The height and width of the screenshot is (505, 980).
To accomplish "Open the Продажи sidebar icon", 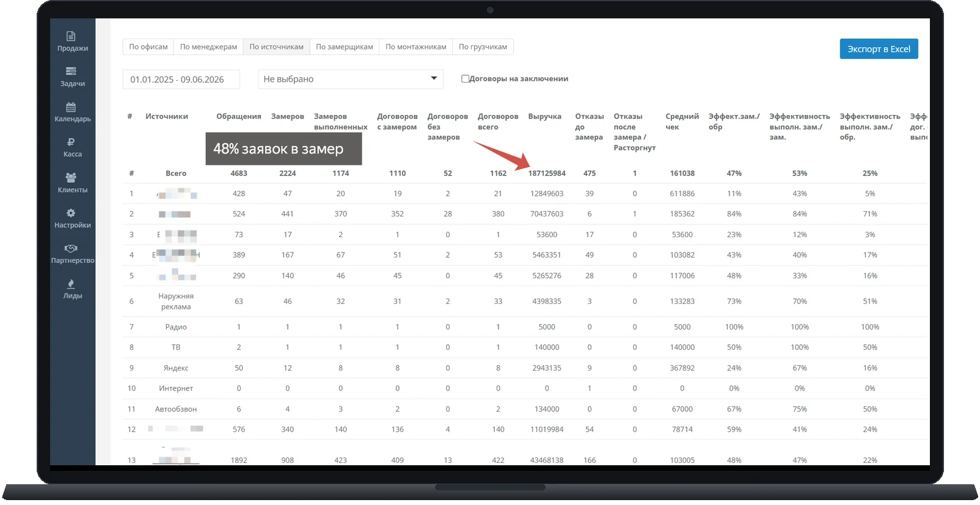I will pyautogui.click(x=71, y=37).
